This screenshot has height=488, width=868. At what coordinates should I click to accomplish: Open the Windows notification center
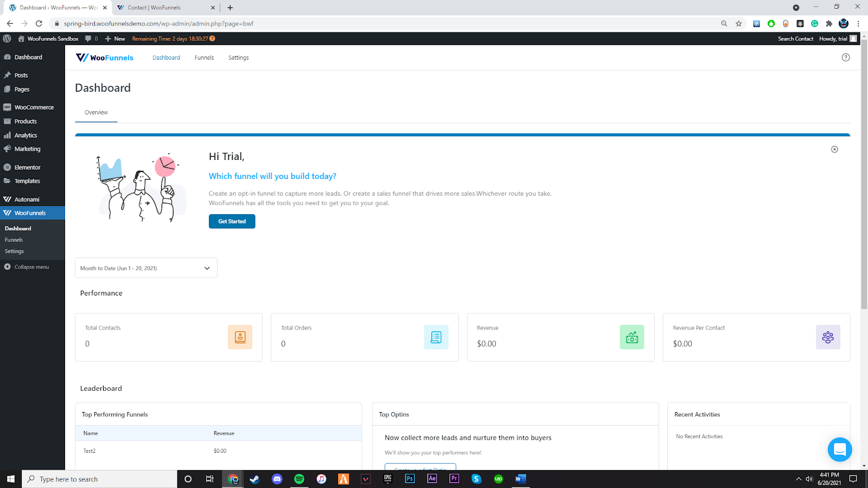853,479
